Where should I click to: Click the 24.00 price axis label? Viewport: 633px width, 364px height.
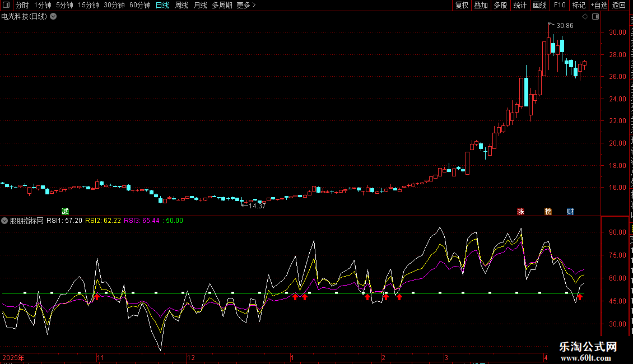[x=618, y=99]
